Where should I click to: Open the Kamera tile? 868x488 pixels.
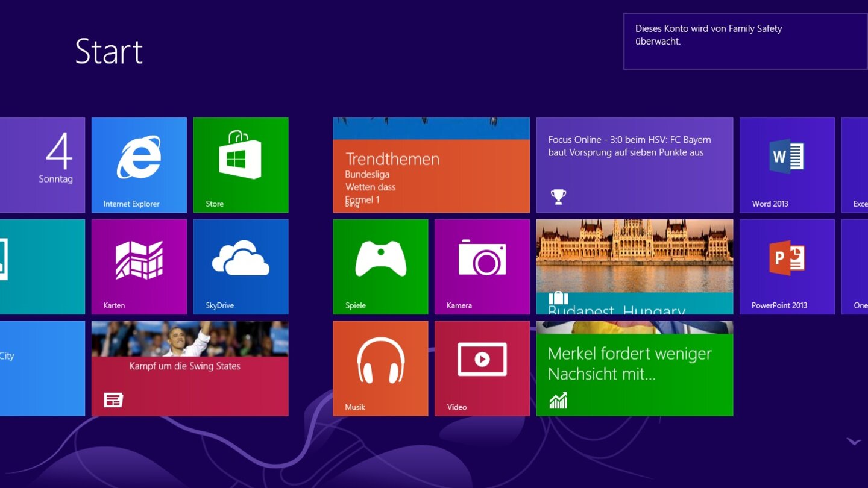(x=482, y=267)
